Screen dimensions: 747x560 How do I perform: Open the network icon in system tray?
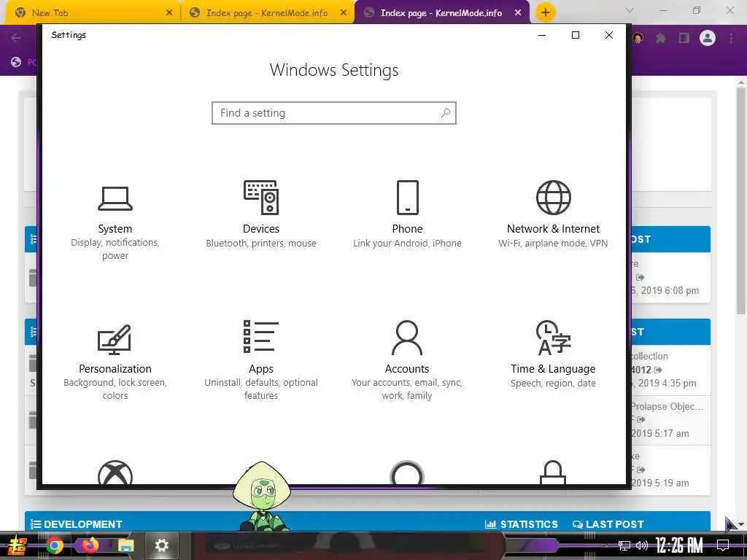click(624, 545)
